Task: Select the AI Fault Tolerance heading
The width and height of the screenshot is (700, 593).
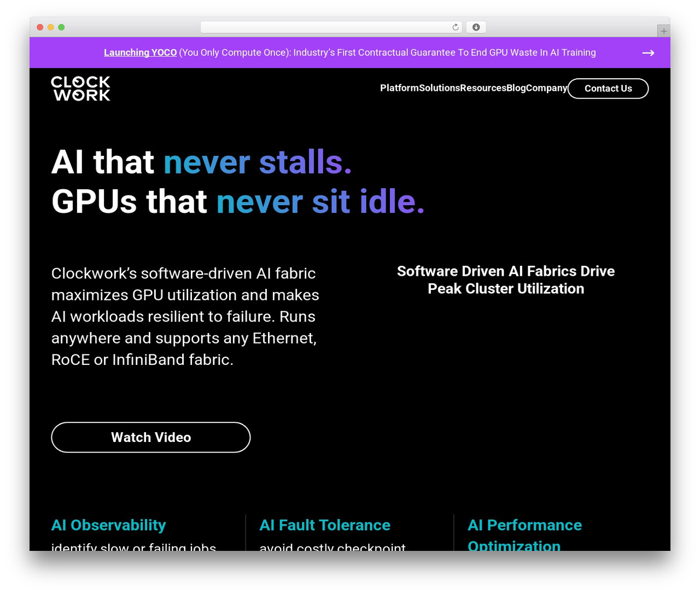Action: click(325, 525)
